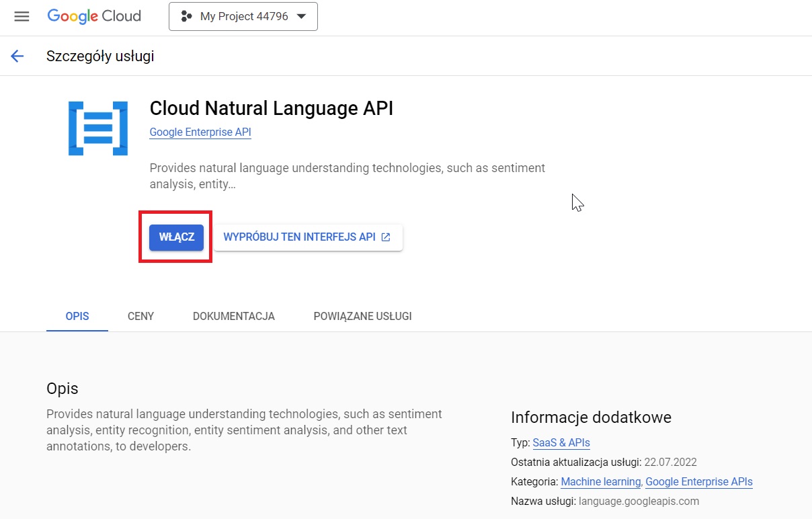Open the Google Enterprise API link under title
Viewport: 812px width, 519px height.
[200, 132]
